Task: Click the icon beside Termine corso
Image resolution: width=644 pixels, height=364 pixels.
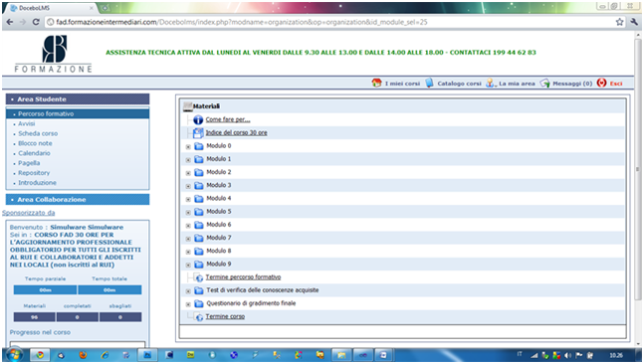Action: click(199, 317)
